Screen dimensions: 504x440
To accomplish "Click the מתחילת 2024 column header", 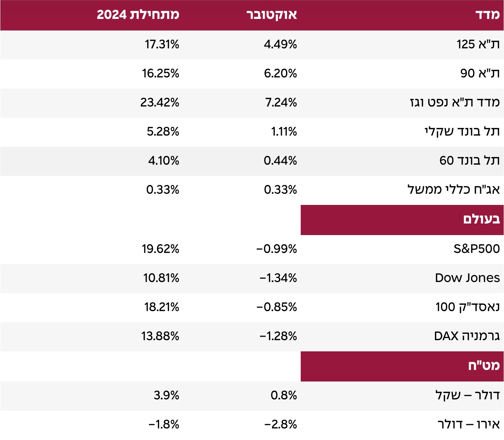I will 138,15.
